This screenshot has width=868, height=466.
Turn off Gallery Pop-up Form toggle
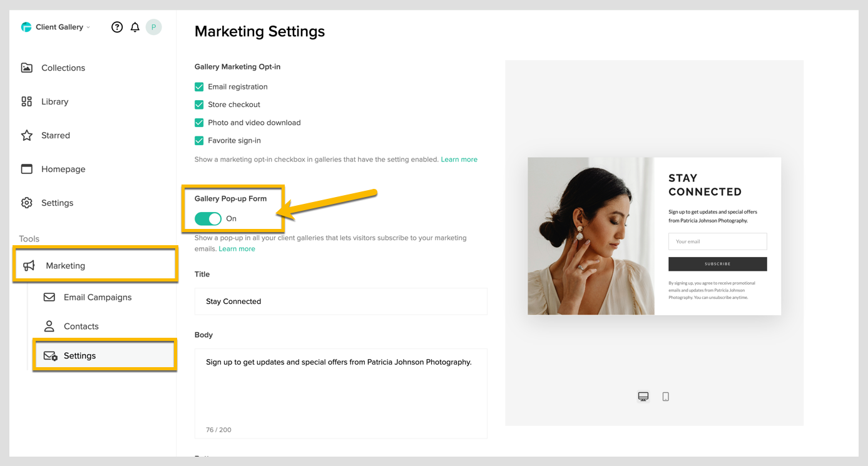click(208, 218)
